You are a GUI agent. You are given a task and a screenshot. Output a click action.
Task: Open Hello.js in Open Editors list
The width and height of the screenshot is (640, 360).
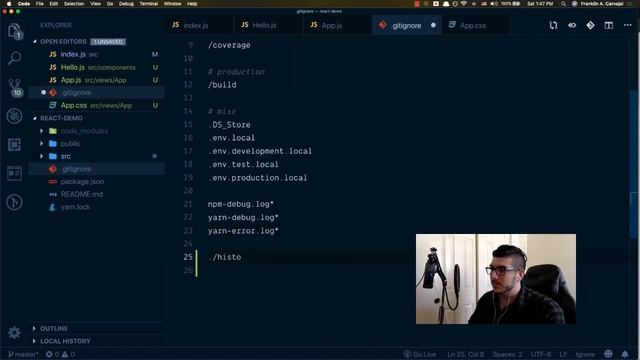point(97,67)
